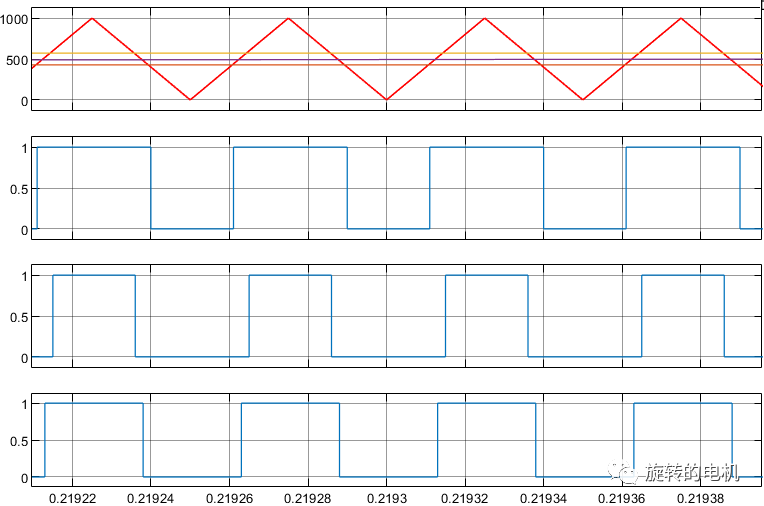764x506 pixels.
Task: Click the 0.21922 x-axis tick label
Action: (x=73, y=498)
